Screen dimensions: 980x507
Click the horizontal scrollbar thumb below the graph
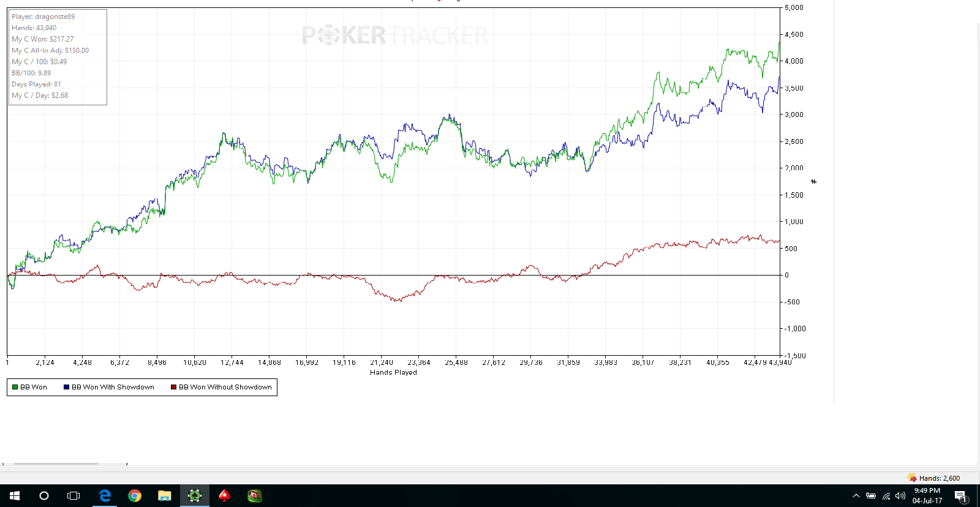tap(56, 464)
